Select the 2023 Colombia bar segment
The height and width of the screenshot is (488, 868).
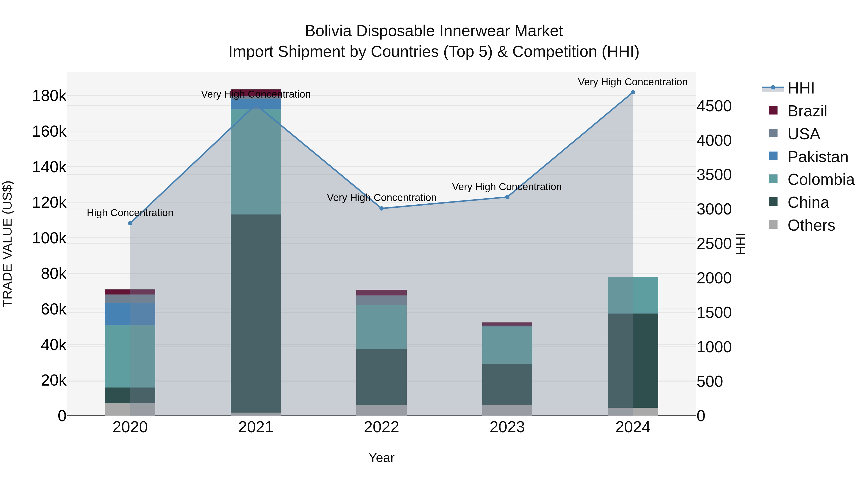click(x=507, y=345)
